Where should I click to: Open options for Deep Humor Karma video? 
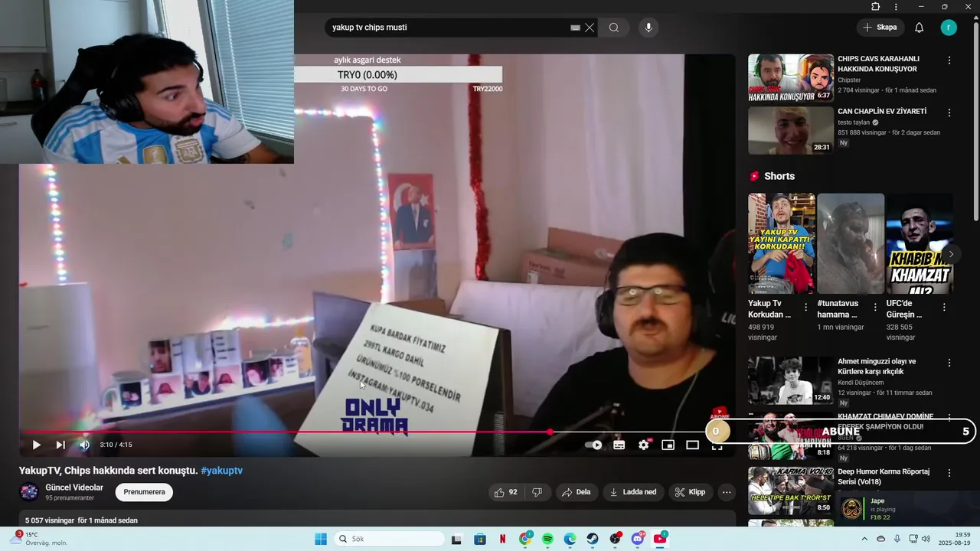tap(949, 473)
